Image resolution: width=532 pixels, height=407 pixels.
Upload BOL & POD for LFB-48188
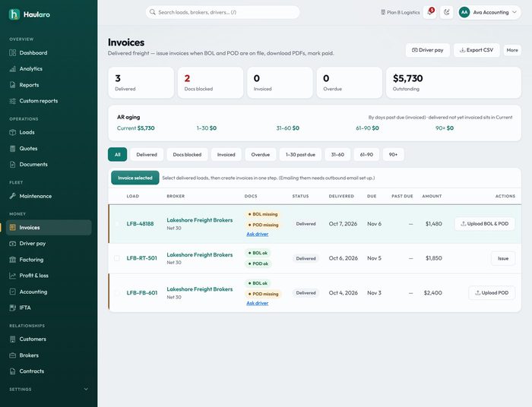pos(485,224)
